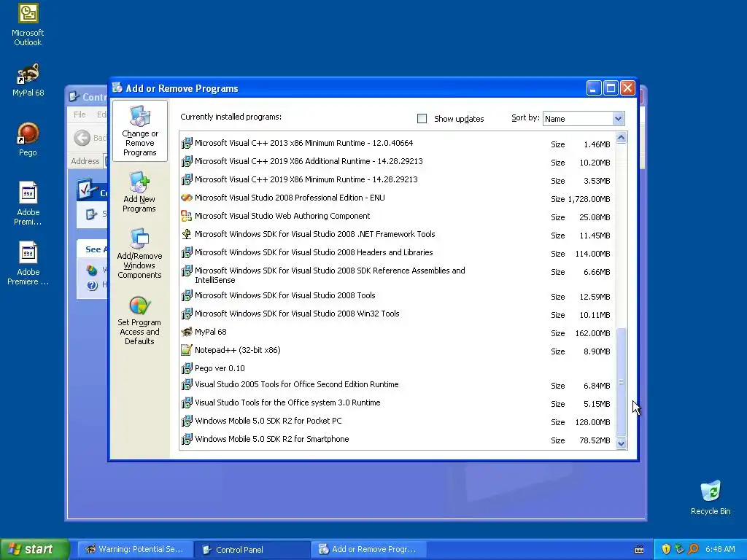
Task: Click Visual Studio 2005 Tools for Office icon
Action: tap(187, 385)
